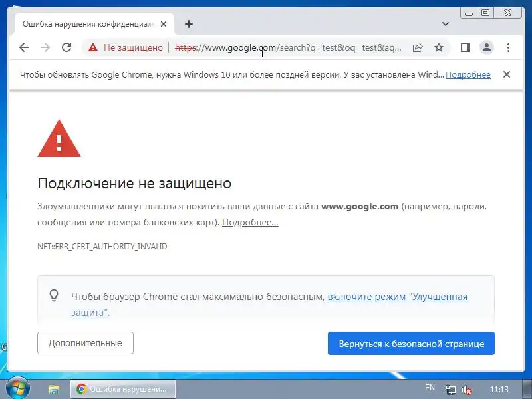This screenshot has height=399, width=532.
Task: Share this page via share icon
Action: (x=418, y=47)
